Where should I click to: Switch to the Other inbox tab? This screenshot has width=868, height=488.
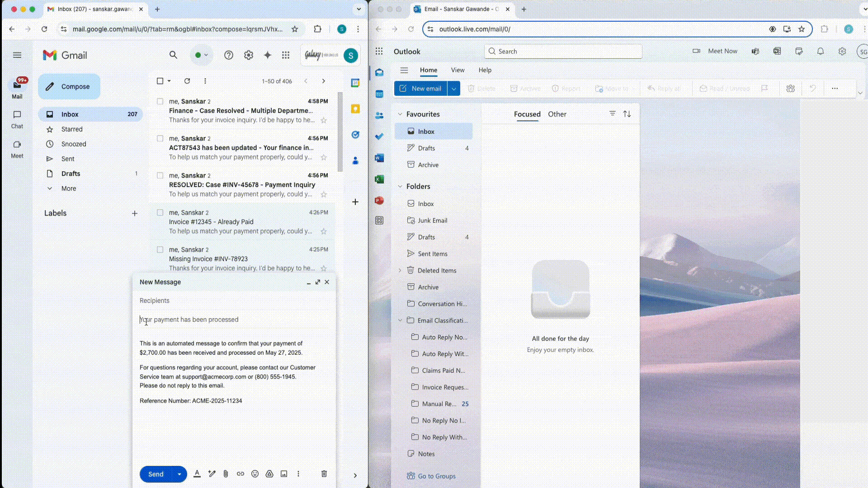[x=557, y=114]
